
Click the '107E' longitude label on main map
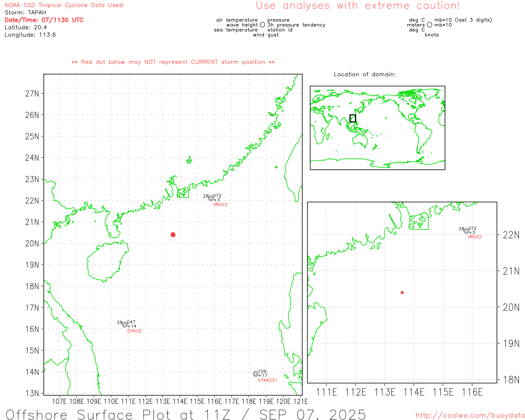(x=59, y=401)
